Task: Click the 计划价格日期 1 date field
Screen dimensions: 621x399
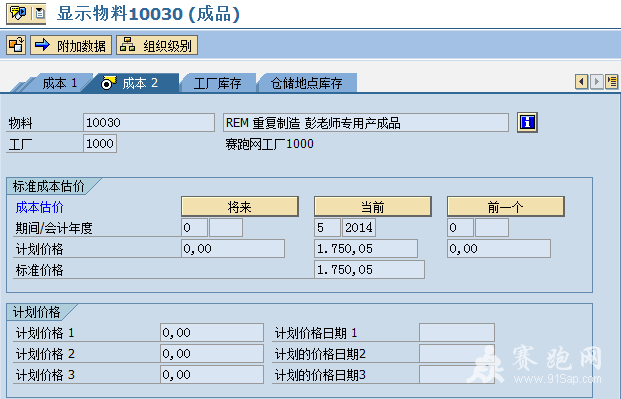Action: click(457, 332)
